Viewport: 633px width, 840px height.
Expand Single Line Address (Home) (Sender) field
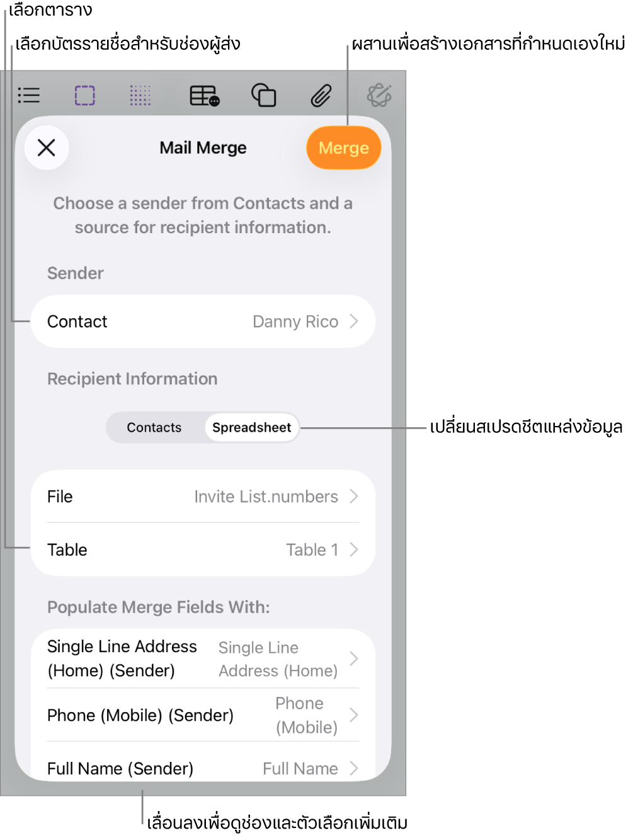(203, 659)
